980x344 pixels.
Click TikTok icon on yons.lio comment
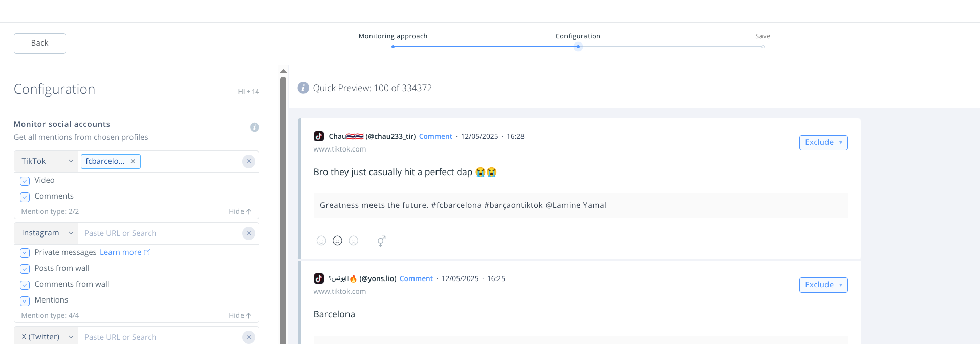click(x=319, y=278)
